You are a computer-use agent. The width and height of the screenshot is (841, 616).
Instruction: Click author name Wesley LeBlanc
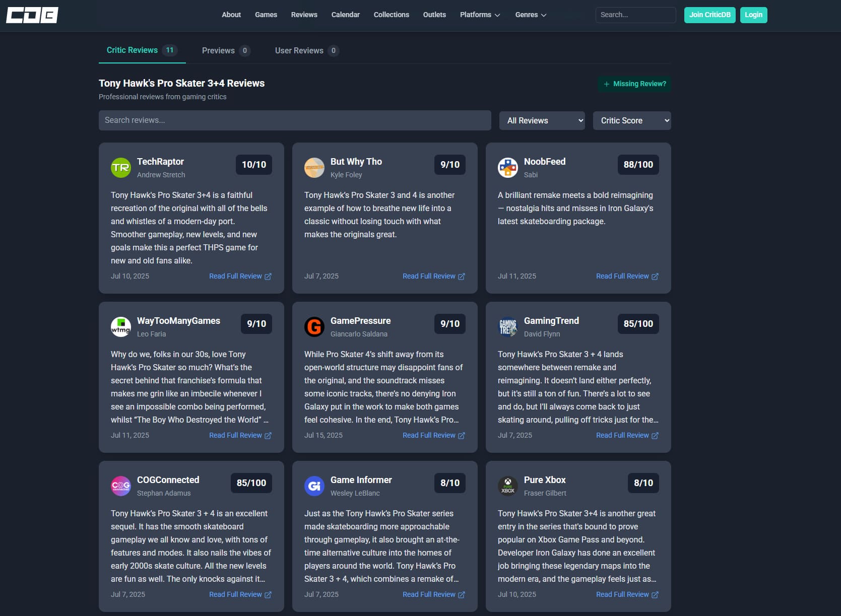pyautogui.click(x=355, y=493)
